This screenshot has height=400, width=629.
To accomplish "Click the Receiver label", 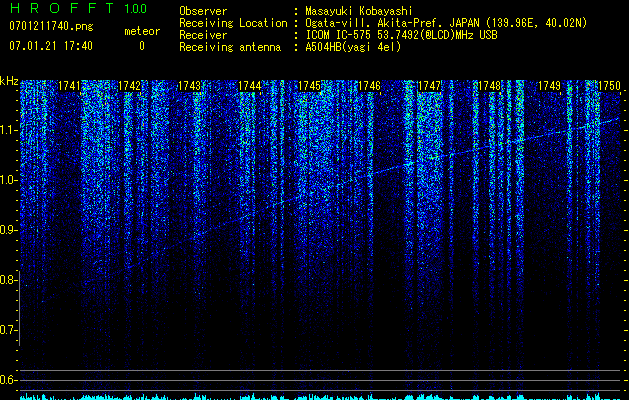I will pyautogui.click(x=203, y=35).
